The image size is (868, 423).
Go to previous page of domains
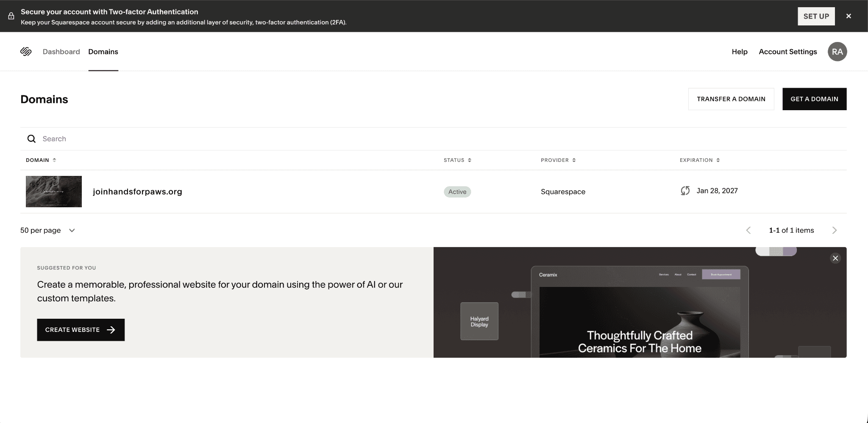pyautogui.click(x=748, y=230)
